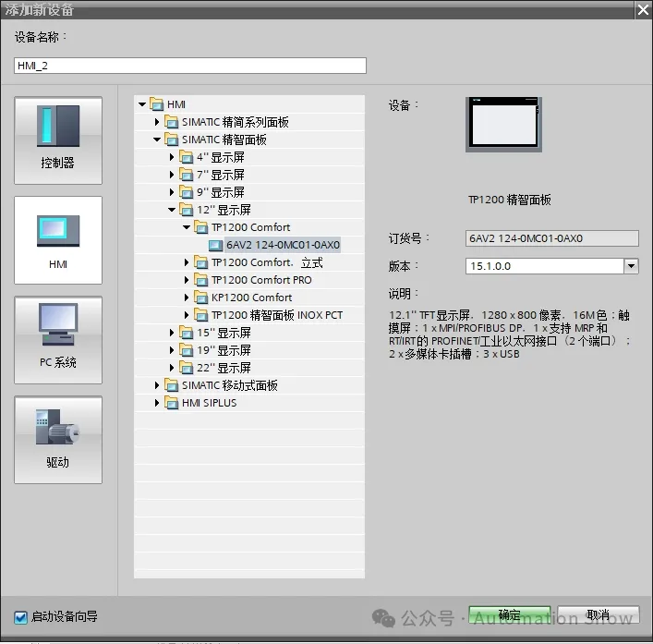The width and height of the screenshot is (653, 644).
Task: Expand SIMATIC 移动式面板 node
Action: pos(157,385)
